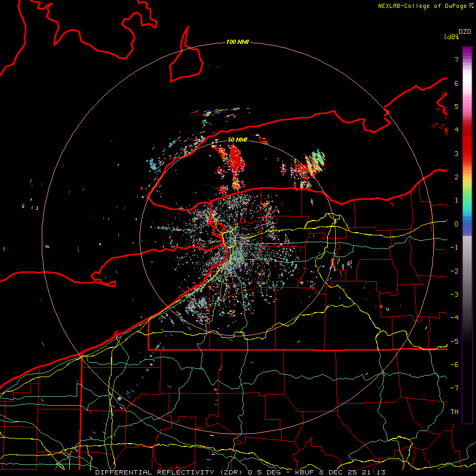Click the -5 scale value
476x476 pixels.
[x=454, y=342]
